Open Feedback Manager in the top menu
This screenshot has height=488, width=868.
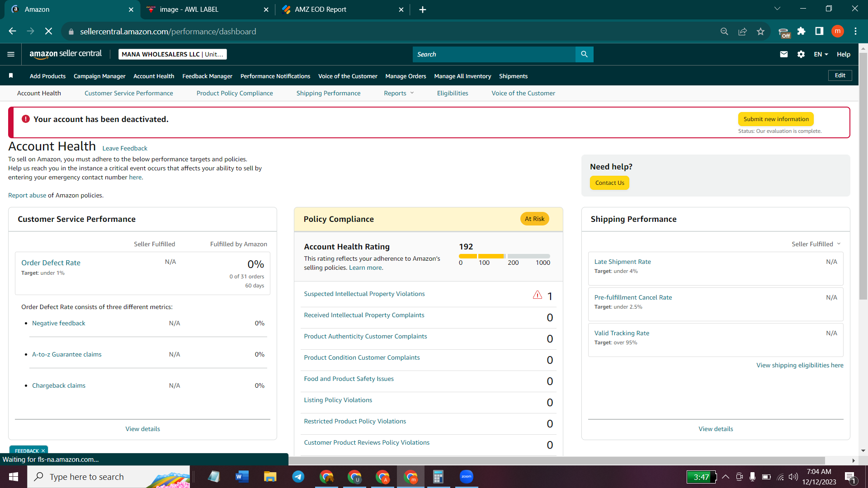207,76
